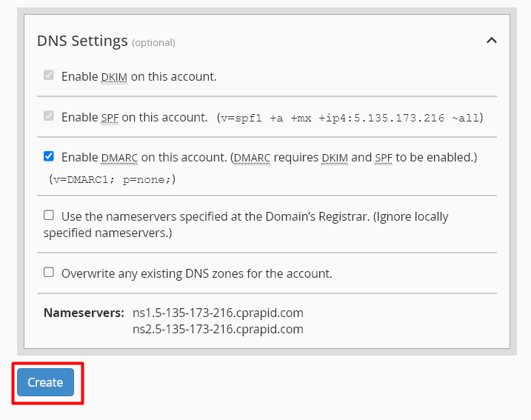Click the DMARC record value v=DMARC1; p=none;
This screenshot has width=531, height=420.
[x=113, y=179]
